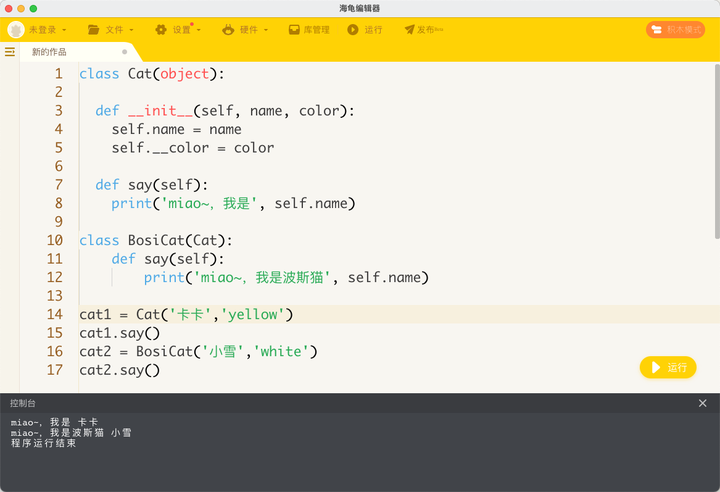
Task: Click the 文件 folder icon
Action: (94, 30)
